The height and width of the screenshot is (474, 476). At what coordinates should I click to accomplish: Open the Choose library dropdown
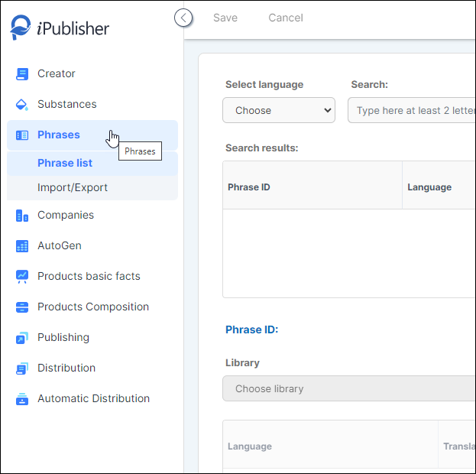349,388
